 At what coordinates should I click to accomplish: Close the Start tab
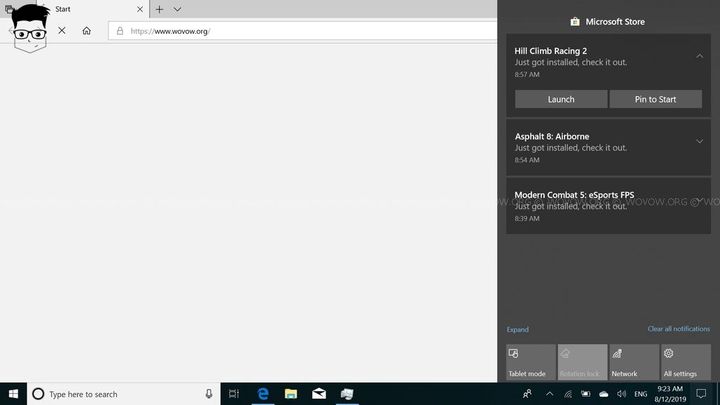pyautogui.click(x=140, y=9)
